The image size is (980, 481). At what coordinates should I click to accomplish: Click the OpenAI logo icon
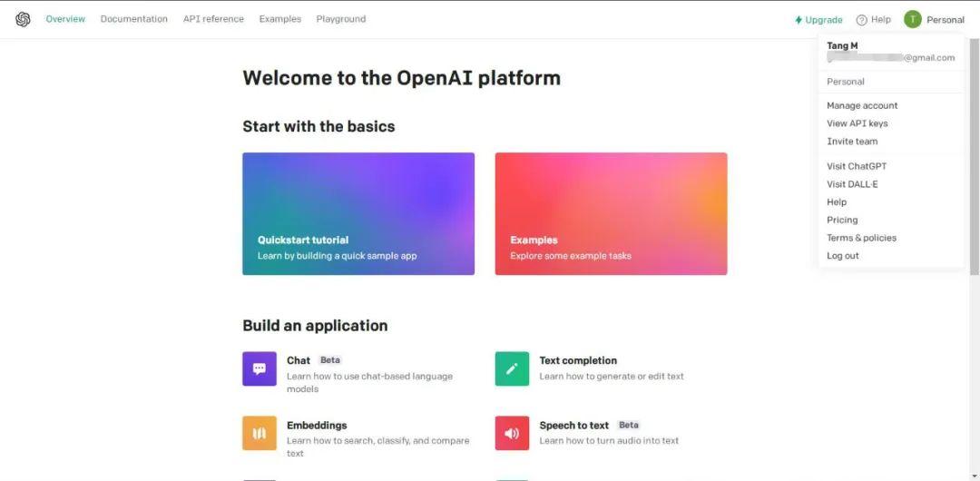(23, 19)
